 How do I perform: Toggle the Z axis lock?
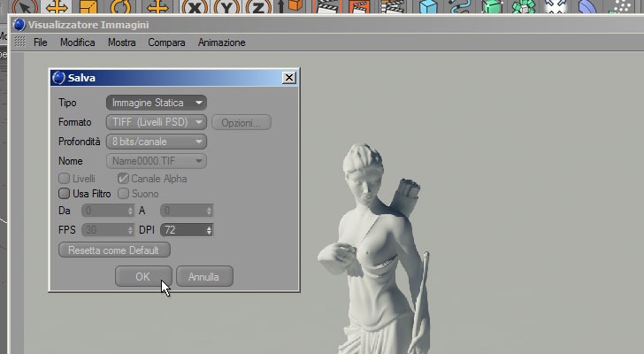(x=258, y=6)
